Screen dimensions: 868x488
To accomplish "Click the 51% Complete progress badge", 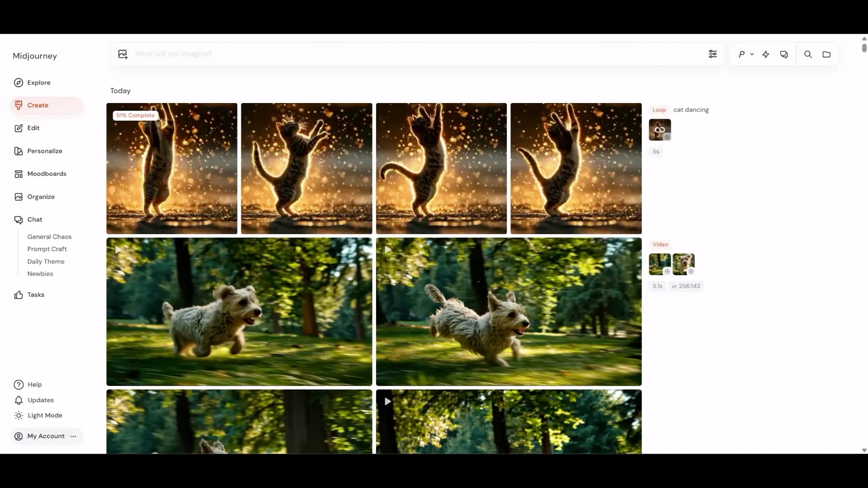I will point(135,115).
